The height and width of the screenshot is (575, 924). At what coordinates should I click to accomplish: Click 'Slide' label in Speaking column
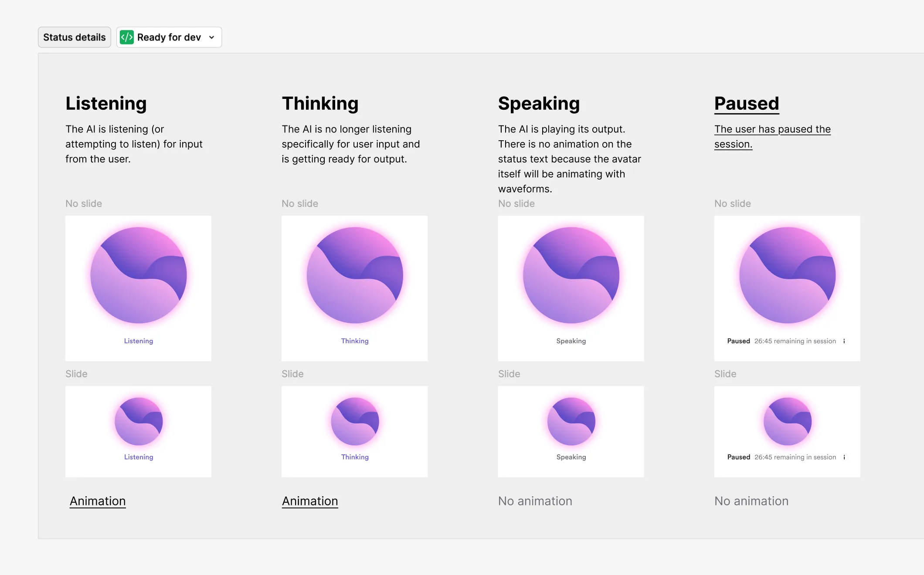pyautogui.click(x=509, y=374)
